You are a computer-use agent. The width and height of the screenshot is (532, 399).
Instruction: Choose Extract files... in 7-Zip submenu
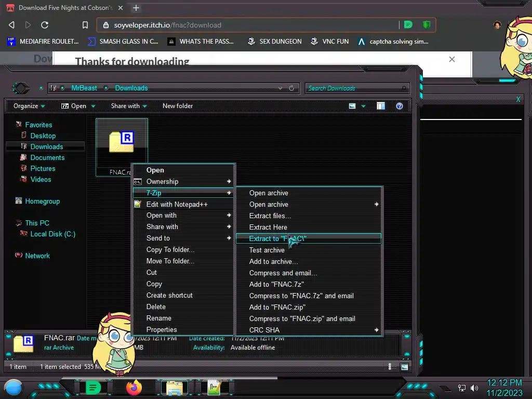309,216
